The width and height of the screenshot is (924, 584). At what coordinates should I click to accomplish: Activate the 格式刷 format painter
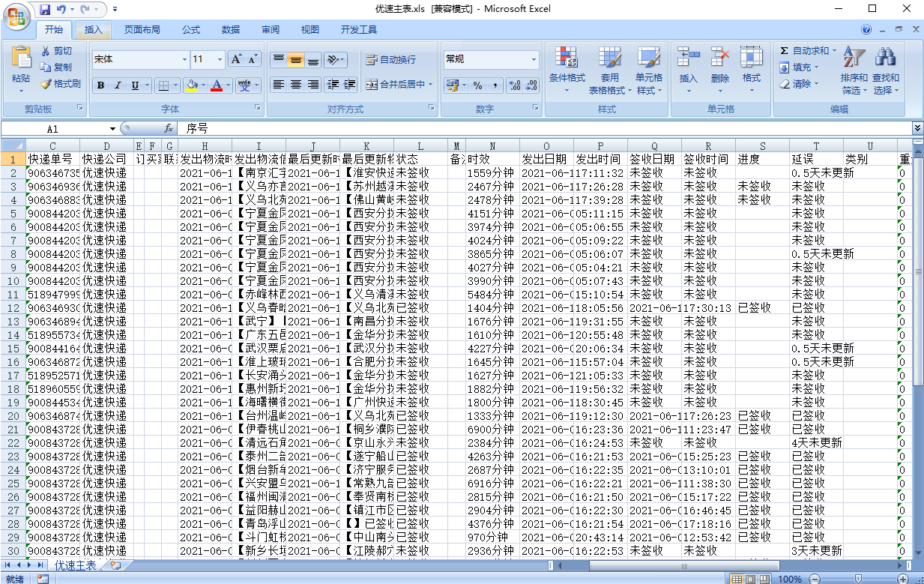tap(61, 84)
